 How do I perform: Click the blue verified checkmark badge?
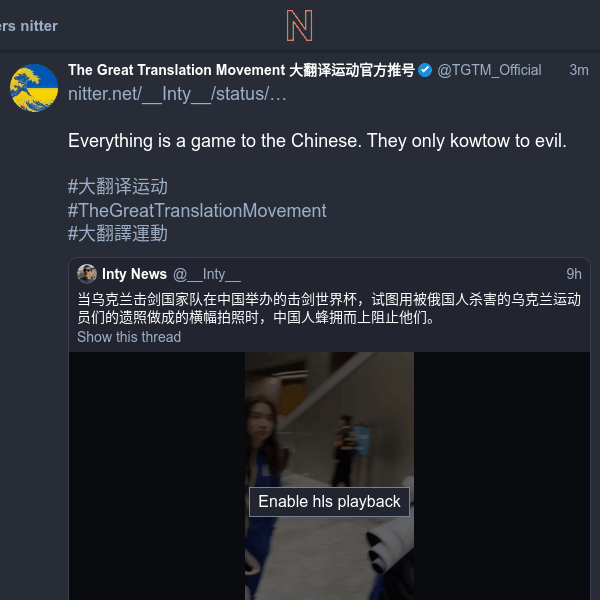425,70
